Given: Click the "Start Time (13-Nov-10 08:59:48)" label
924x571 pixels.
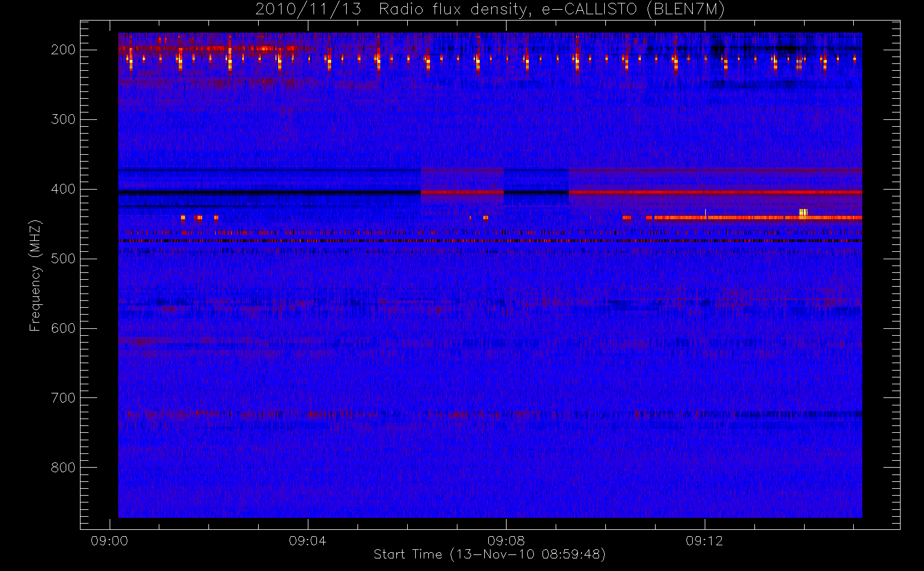Looking at the screenshot, I should coord(489,554).
